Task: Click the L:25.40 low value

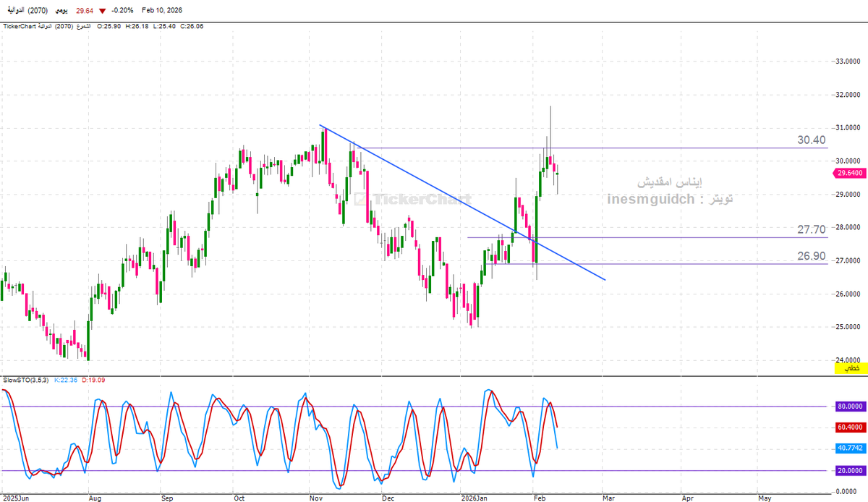Action: (x=163, y=26)
